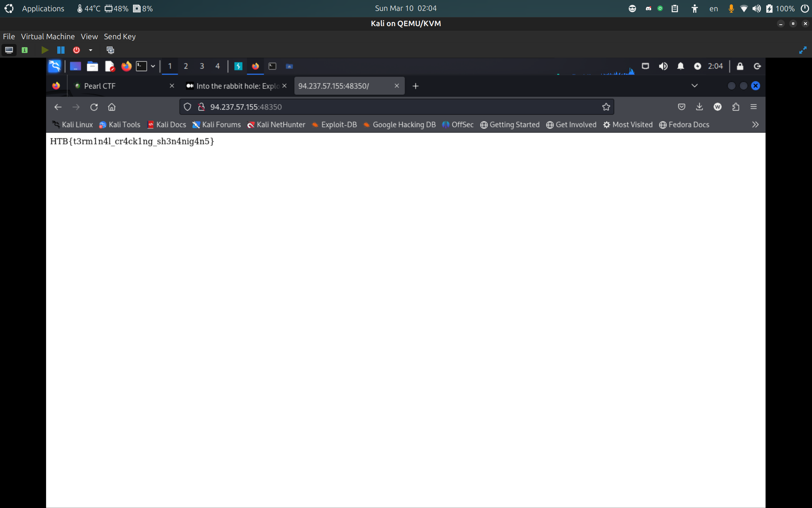Click the Kali panel clock 2:04
The height and width of the screenshot is (508, 812).
(715, 66)
